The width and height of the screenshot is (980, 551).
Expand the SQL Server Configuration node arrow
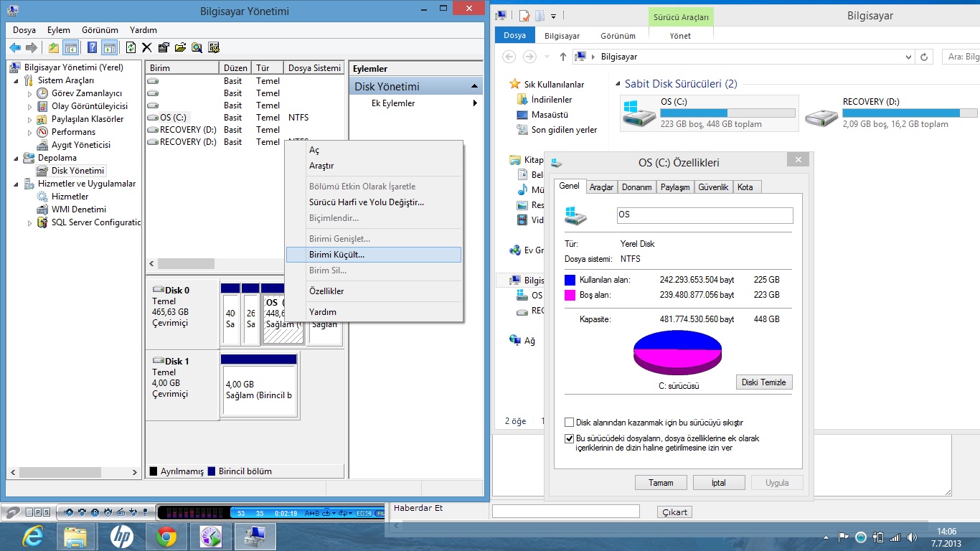[x=29, y=223]
